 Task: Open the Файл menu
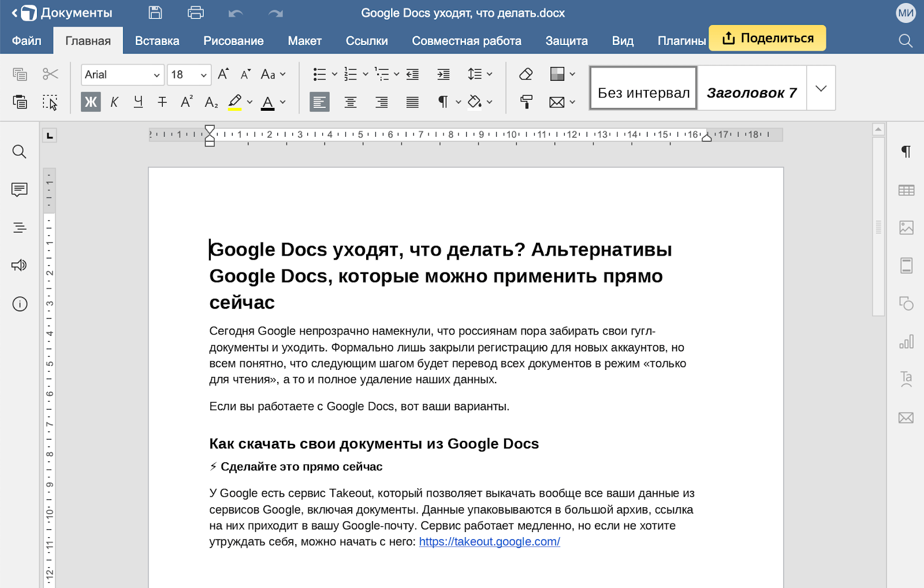[x=27, y=40]
